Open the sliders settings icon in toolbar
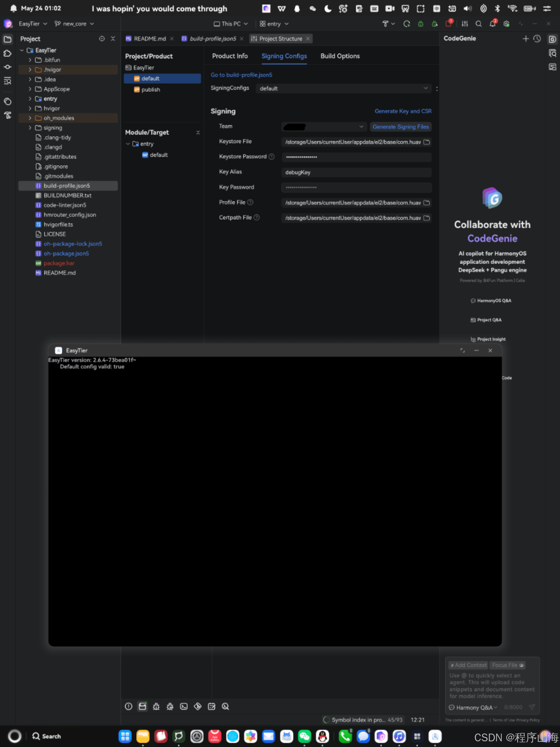Viewport: 560px width, 747px height. click(x=465, y=24)
